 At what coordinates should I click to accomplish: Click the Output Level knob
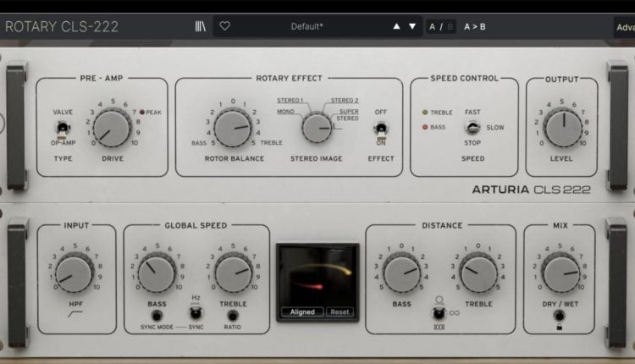(x=563, y=128)
